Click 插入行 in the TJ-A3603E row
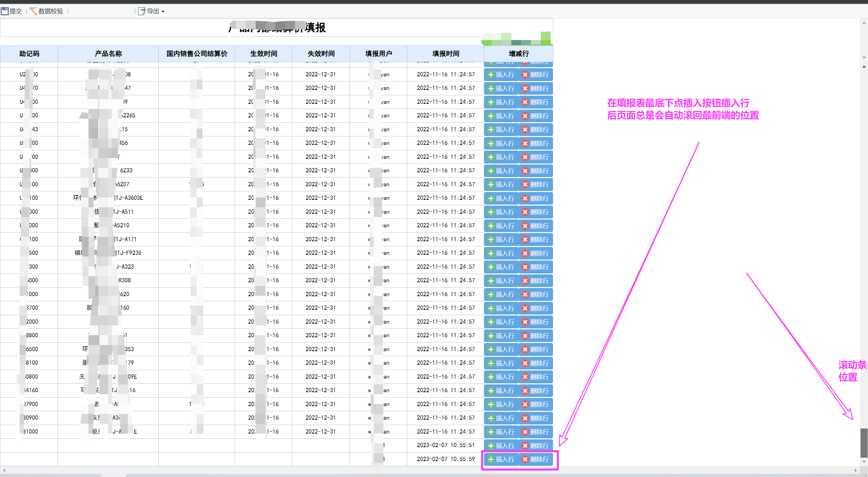This screenshot has height=477, width=868. (501, 198)
